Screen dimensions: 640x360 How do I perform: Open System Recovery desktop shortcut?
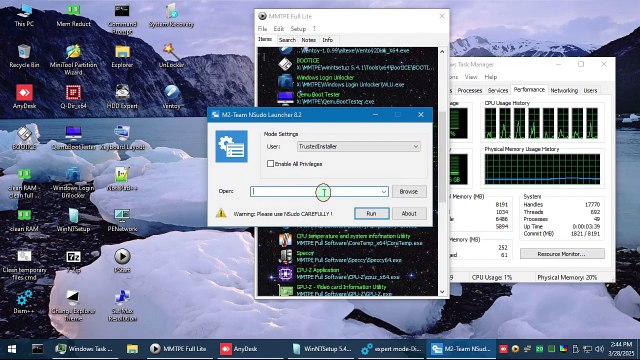click(x=171, y=15)
